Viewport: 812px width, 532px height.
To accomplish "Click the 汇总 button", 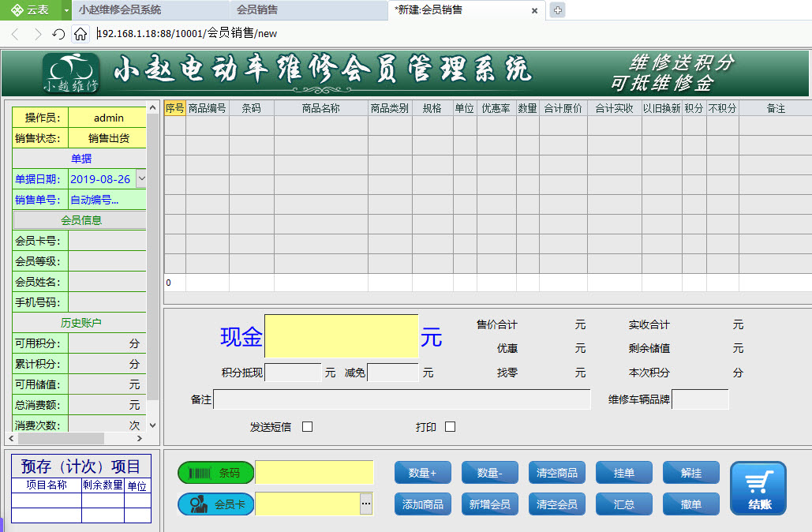I will [x=624, y=504].
